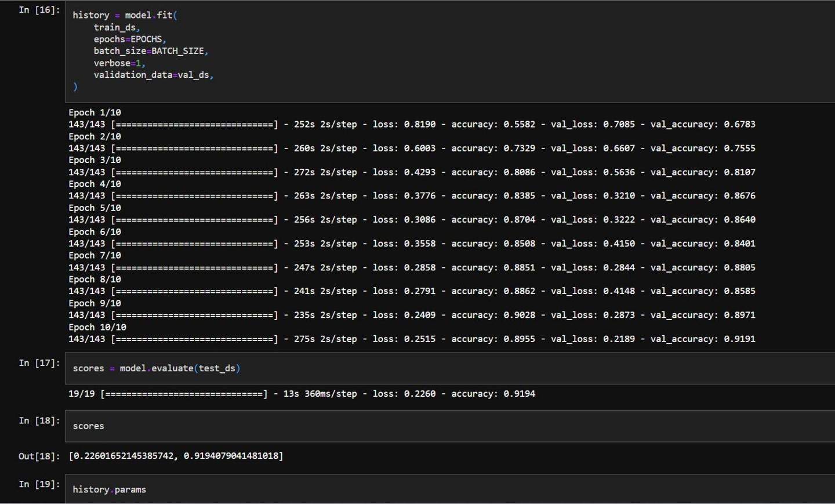
Task: Click test accuracy value 0.9194
Action: pyautogui.click(x=520, y=394)
